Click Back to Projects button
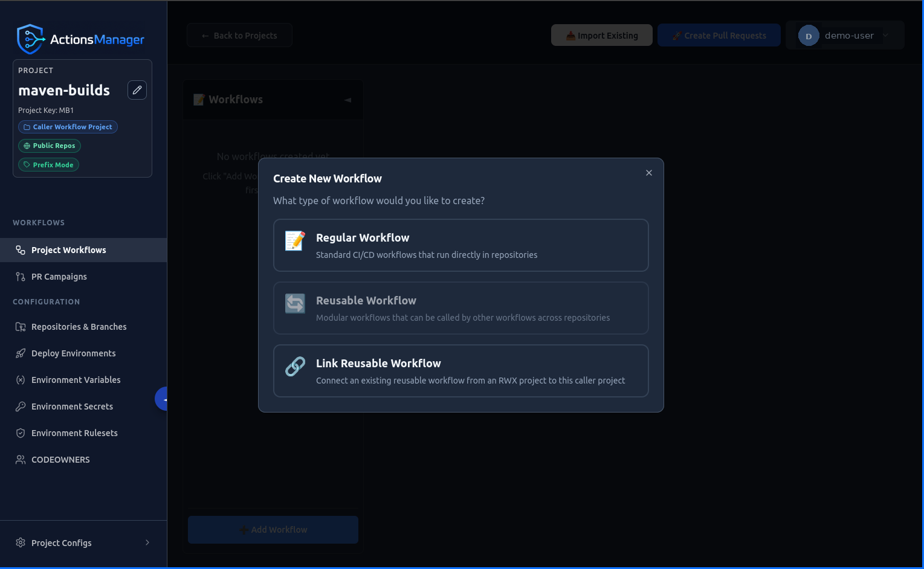Screen dimensions: 924x569 pyautogui.click(x=239, y=36)
